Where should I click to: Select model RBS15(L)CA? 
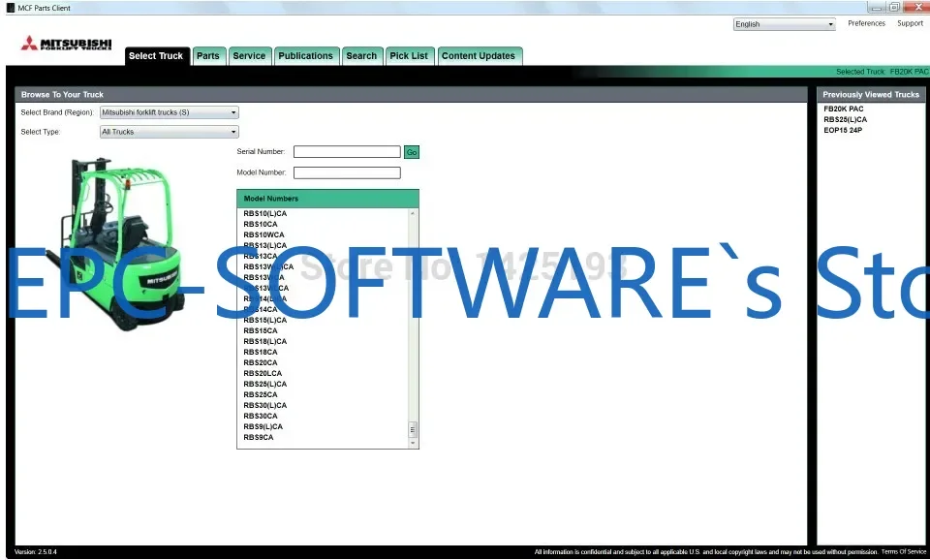265,321
